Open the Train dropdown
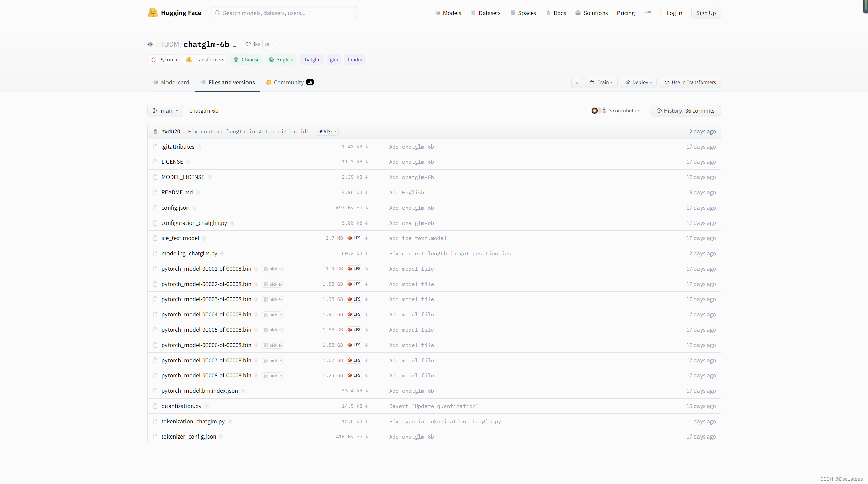This screenshot has height=484, width=868. 601,82
